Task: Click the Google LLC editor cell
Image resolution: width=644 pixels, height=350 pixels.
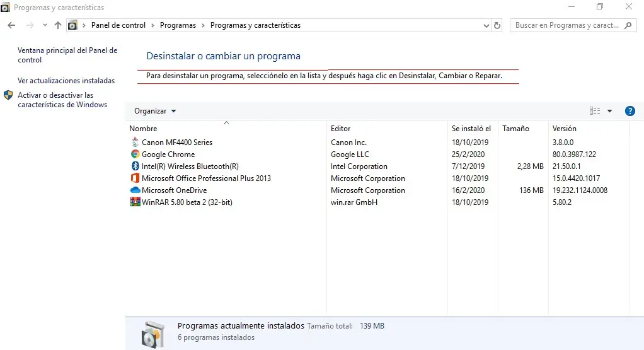Action: pos(350,154)
